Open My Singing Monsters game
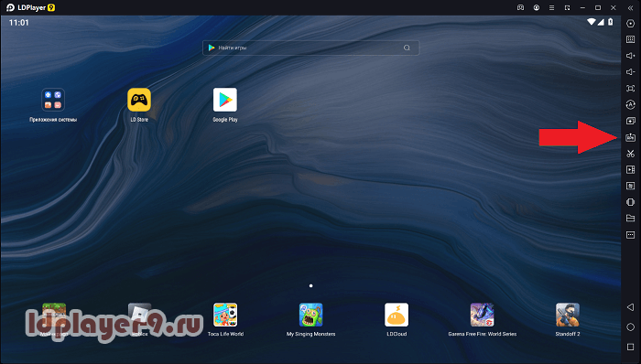This screenshot has width=641, height=364. (310, 315)
